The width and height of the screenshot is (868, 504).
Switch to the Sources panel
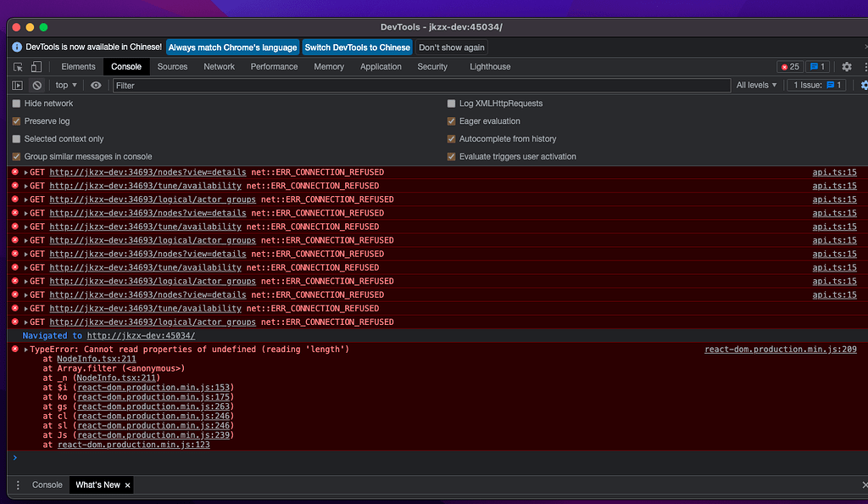[172, 66]
